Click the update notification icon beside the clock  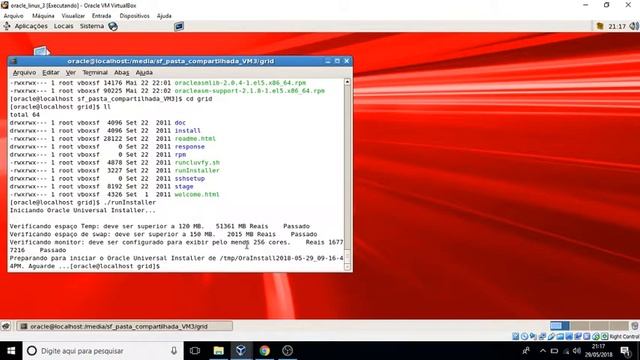[x=600, y=26]
